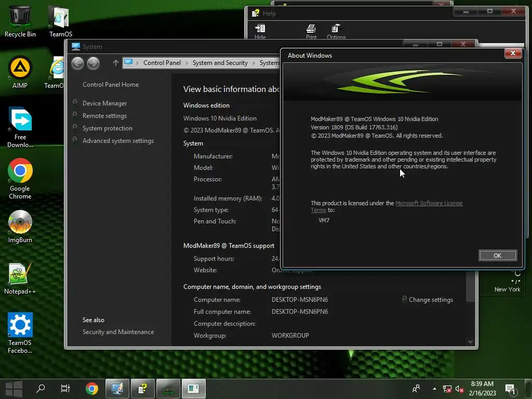Open the ImgBurn desktop icon

(20, 227)
